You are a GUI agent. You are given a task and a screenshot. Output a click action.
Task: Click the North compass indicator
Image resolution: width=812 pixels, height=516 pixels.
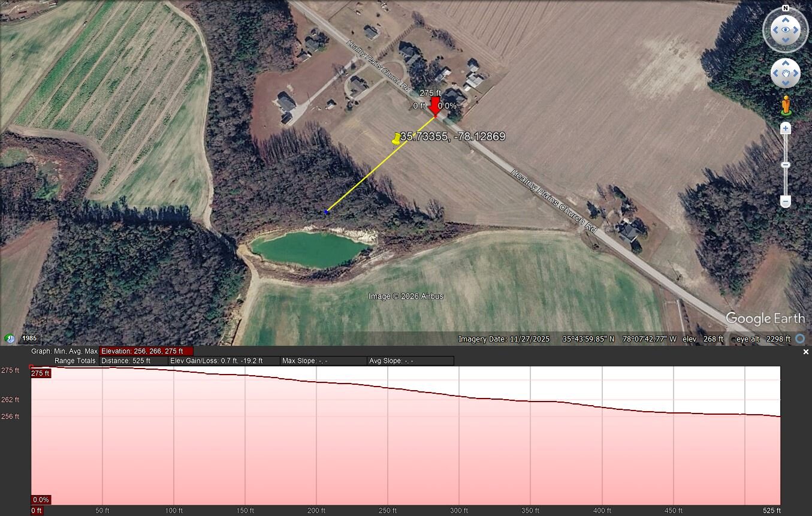click(785, 8)
